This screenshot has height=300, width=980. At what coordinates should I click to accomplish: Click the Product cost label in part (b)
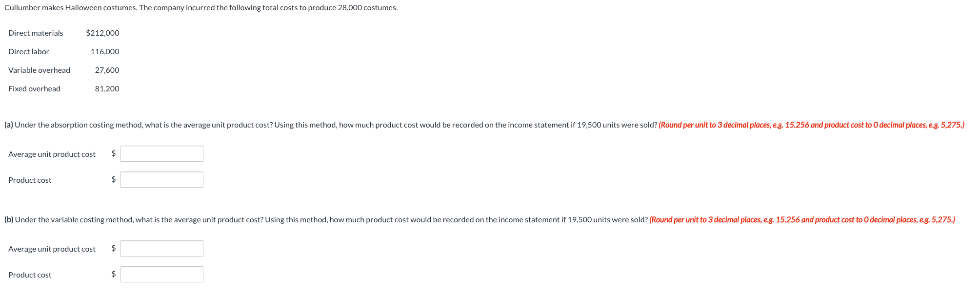coord(29,275)
